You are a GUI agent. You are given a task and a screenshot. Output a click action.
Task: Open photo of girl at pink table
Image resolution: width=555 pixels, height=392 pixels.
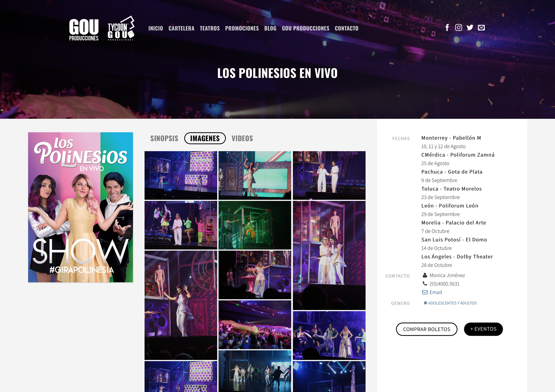[x=255, y=275]
